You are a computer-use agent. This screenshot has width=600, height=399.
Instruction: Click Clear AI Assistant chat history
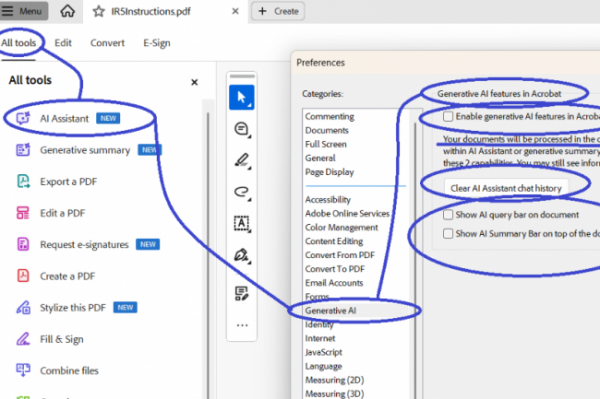coord(506,188)
